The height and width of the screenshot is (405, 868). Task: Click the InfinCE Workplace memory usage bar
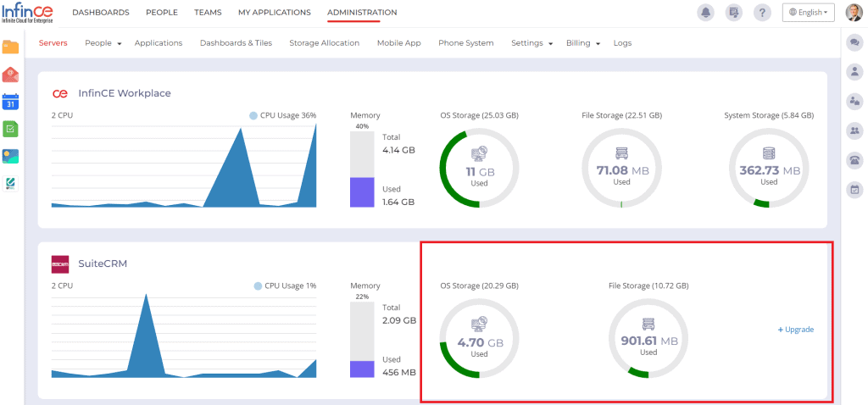[362, 169]
